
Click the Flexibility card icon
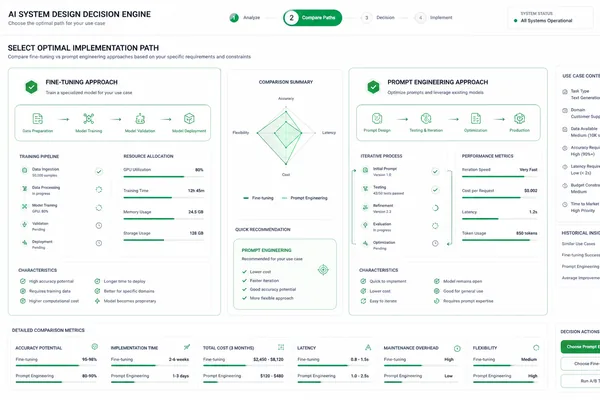click(x=536, y=348)
